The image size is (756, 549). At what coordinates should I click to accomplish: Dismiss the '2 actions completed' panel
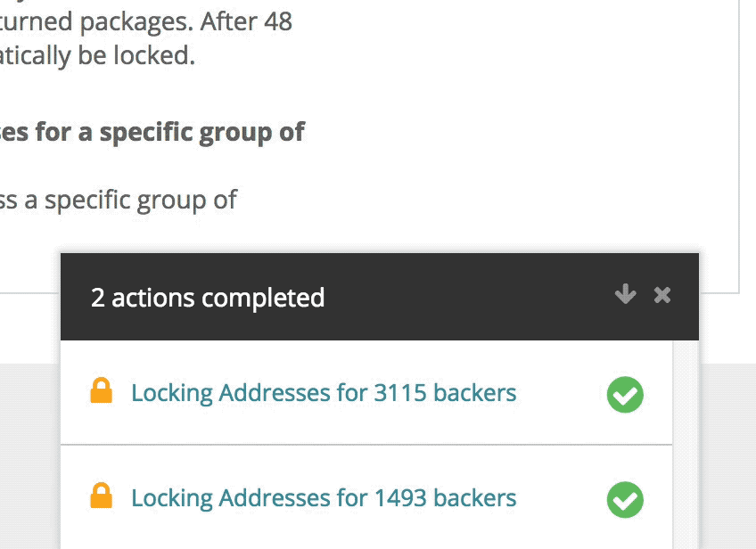point(662,294)
